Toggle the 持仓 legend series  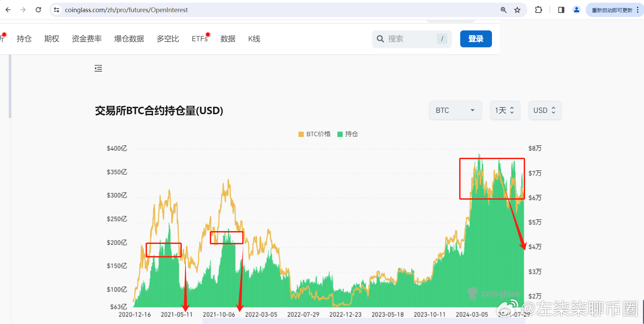coord(348,134)
